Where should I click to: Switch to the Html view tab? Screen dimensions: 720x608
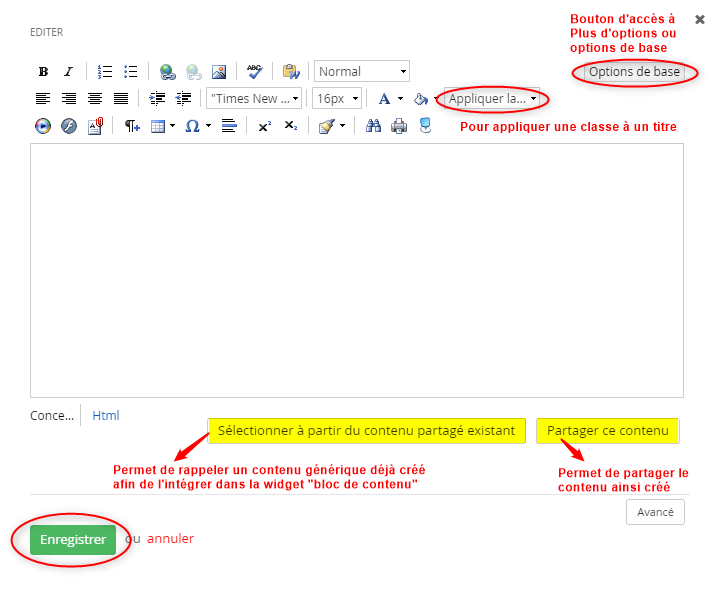[x=106, y=415]
